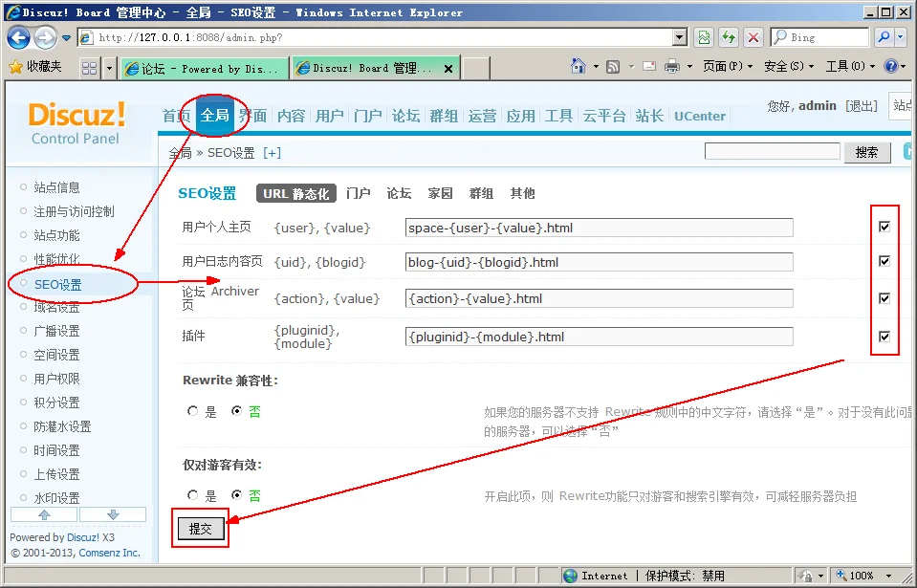Click the Read Mail icon

pyautogui.click(x=649, y=66)
